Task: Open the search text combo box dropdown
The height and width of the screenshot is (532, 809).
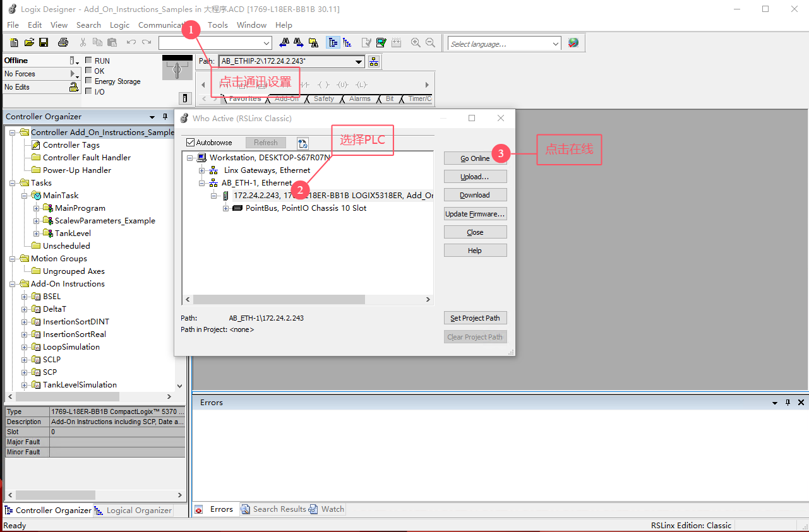Action: click(x=267, y=43)
